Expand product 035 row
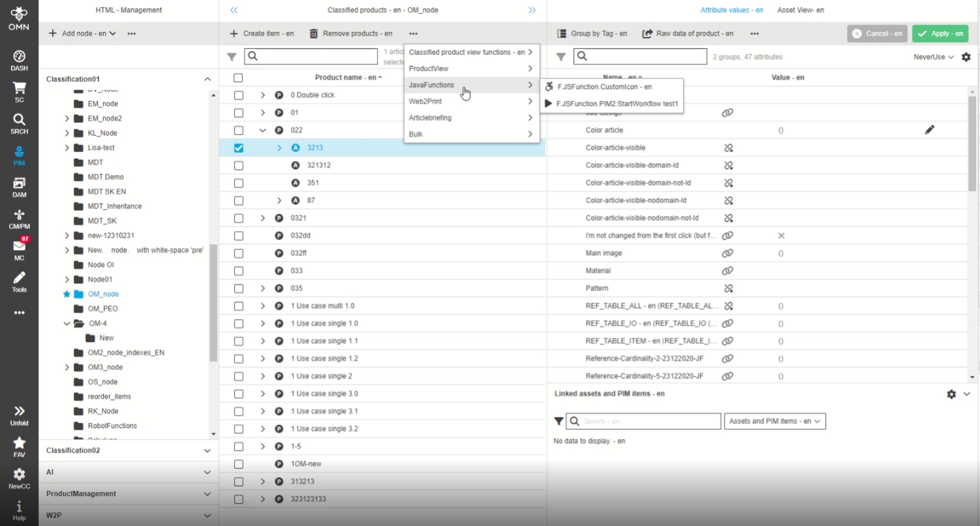Viewport: 980px width, 526px height. (x=262, y=288)
